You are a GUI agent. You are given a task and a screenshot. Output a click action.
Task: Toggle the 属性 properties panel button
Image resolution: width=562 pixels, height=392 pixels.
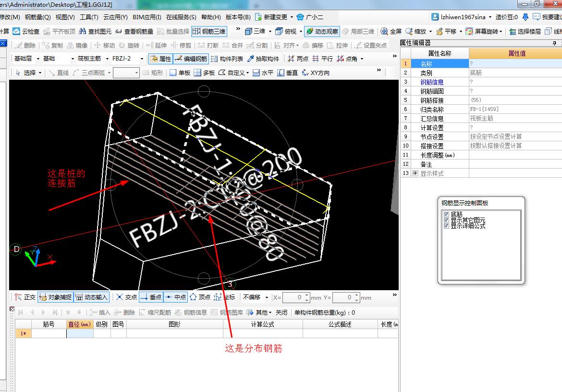pyautogui.click(x=160, y=59)
